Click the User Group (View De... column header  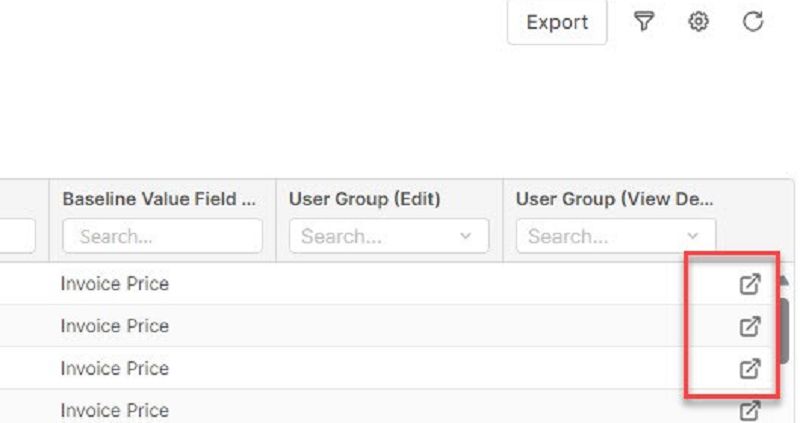[x=615, y=199]
